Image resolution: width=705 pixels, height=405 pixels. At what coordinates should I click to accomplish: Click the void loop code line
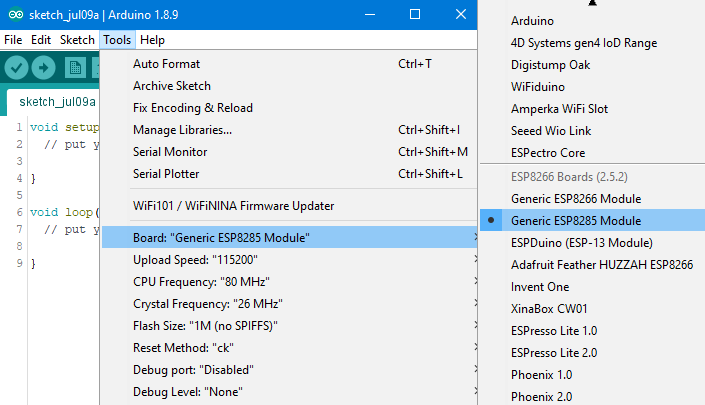pyautogui.click(x=64, y=212)
